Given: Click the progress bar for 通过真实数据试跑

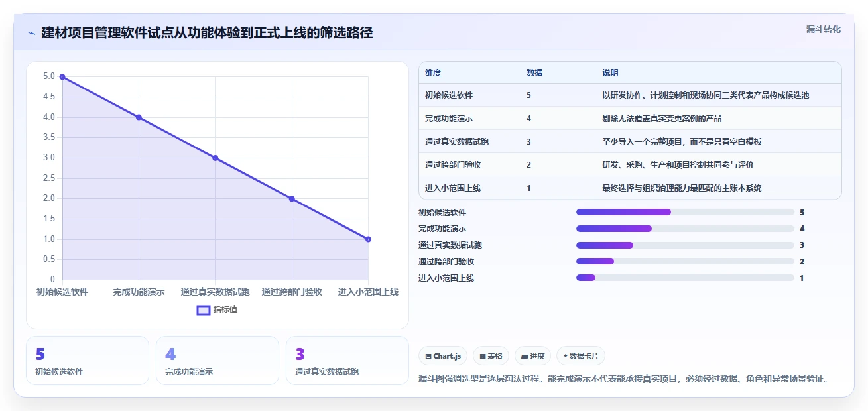Looking at the screenshot, I should 685,245.
